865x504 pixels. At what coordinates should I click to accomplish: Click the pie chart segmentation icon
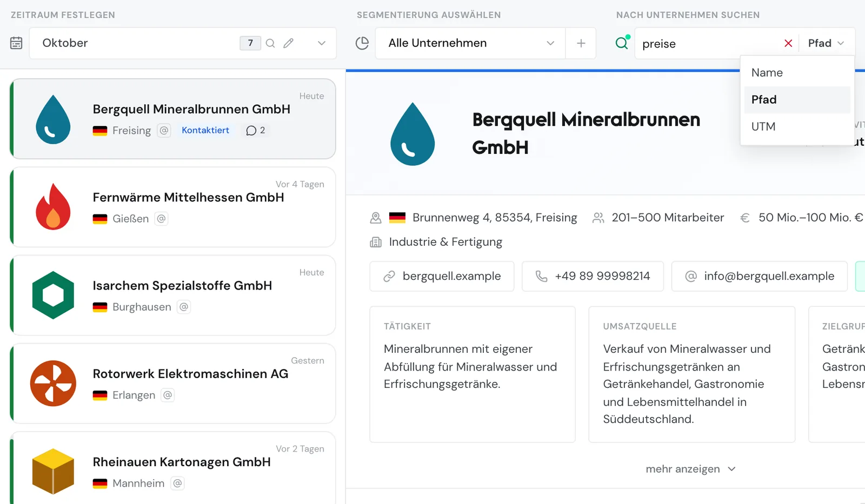[362, 43]
